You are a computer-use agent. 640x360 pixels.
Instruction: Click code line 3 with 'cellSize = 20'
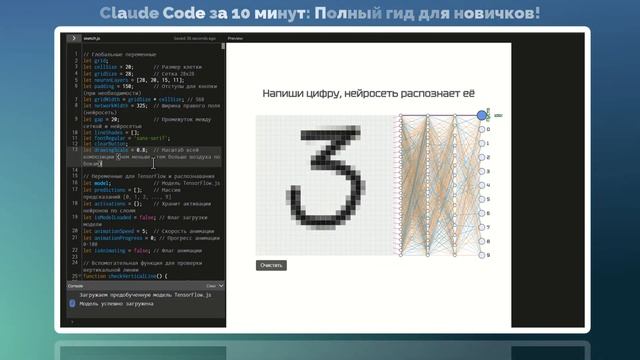[142, 67]
